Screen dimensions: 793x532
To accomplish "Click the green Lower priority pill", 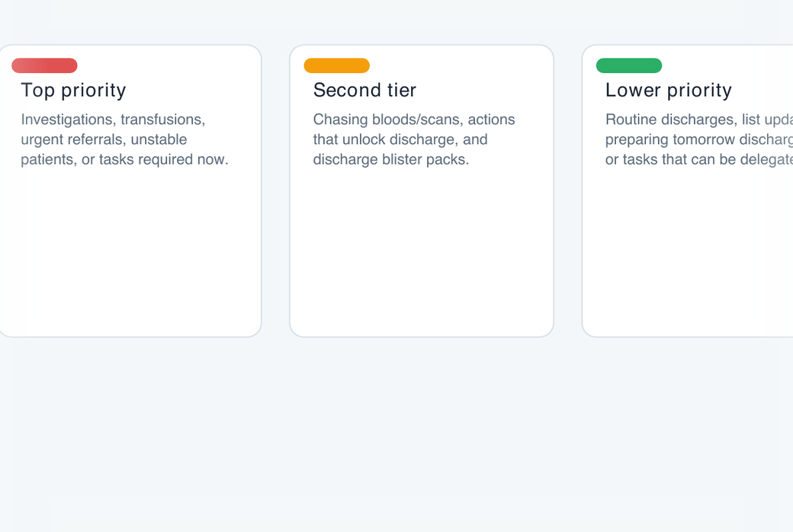I will 629,66.
